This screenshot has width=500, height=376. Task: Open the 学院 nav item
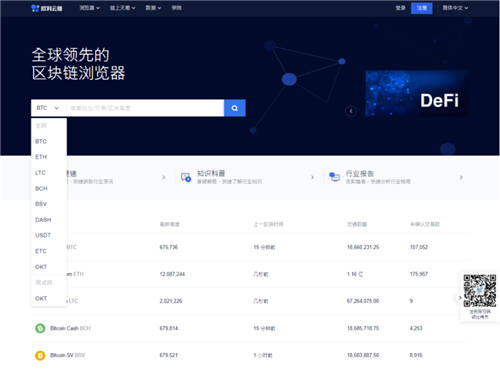click(176, 8)
